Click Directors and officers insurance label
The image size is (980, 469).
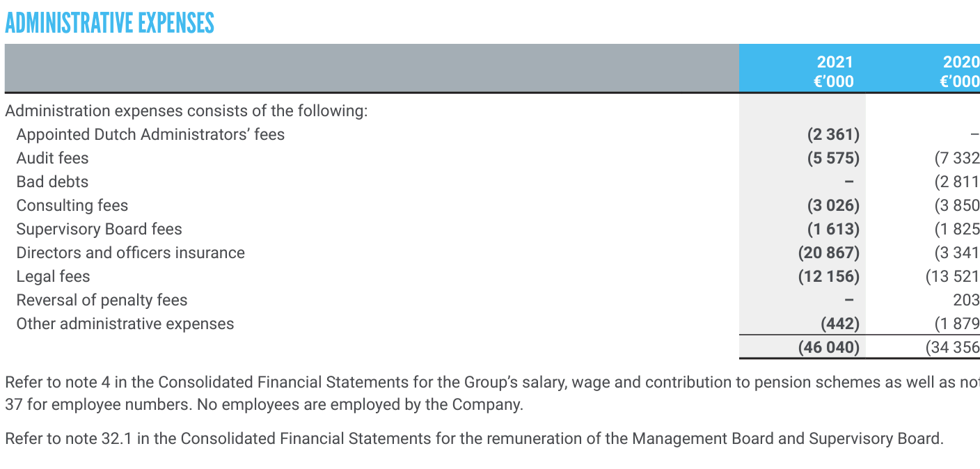coord(130,253)
